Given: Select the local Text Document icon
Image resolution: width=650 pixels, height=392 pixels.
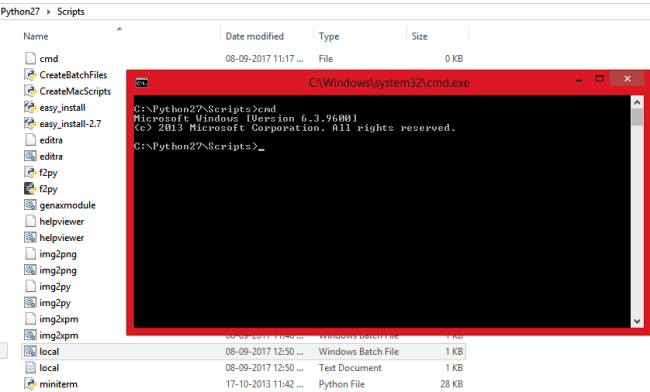Looking at the screenshot, I should (x=30, y=368).
